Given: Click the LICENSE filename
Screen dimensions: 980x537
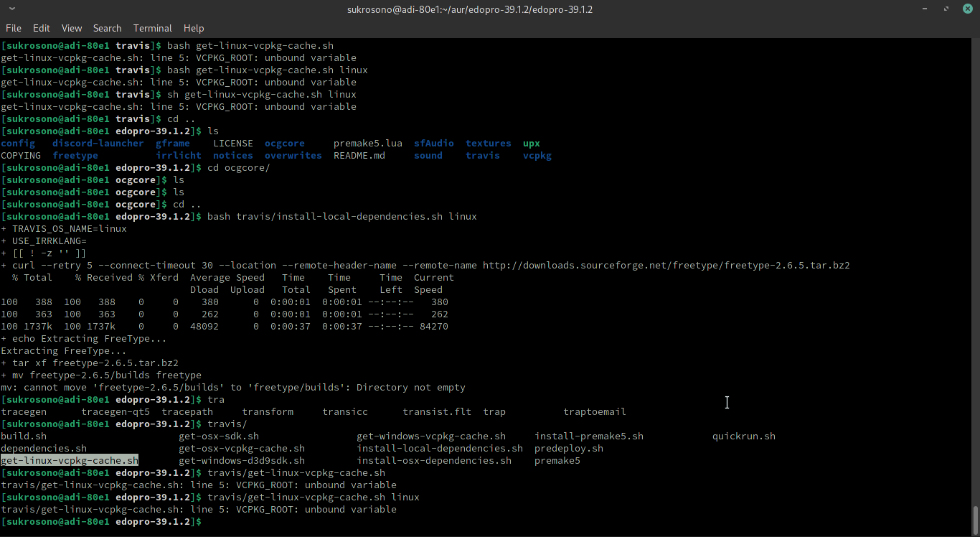Looking at the screenshot, I should [x=232, y=143].
